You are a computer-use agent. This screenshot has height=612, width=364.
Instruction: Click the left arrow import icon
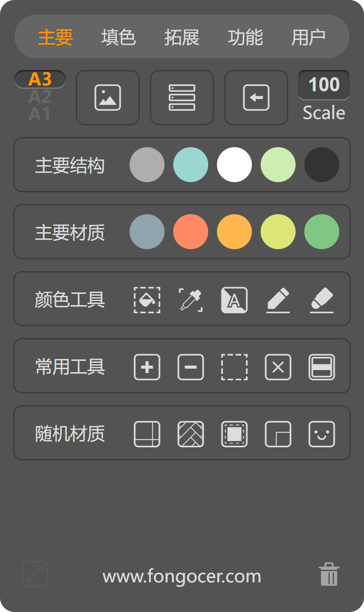(x=256, y=98)
